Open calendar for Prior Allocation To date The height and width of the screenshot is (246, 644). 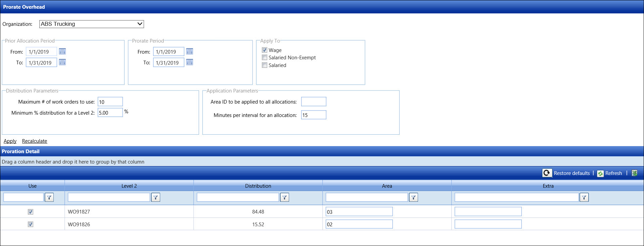click(62, 62)
